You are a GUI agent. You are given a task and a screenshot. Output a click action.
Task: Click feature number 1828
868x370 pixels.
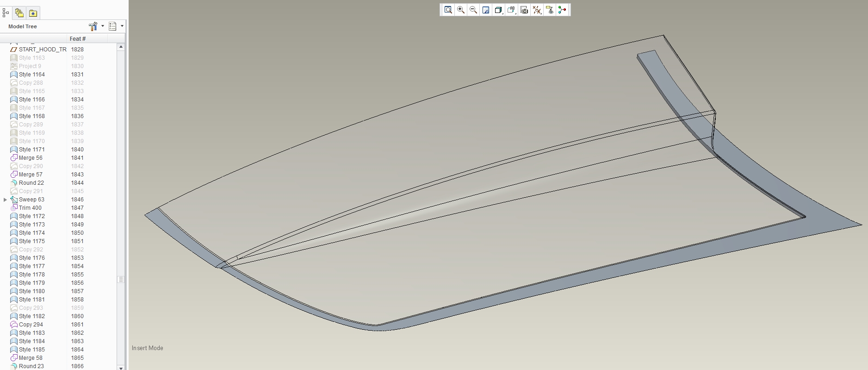pyautogui.click(x=77, y=50)
